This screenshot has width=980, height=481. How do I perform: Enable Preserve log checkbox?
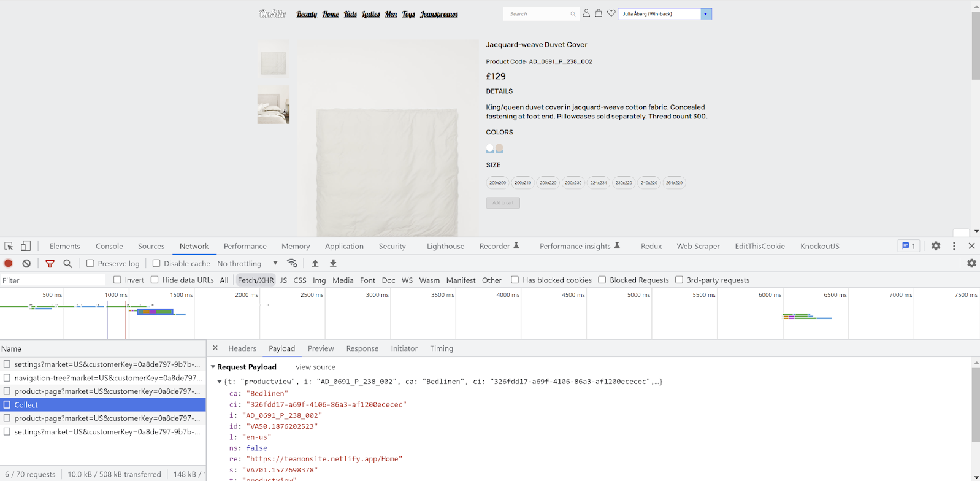click(x=90, y=263)
